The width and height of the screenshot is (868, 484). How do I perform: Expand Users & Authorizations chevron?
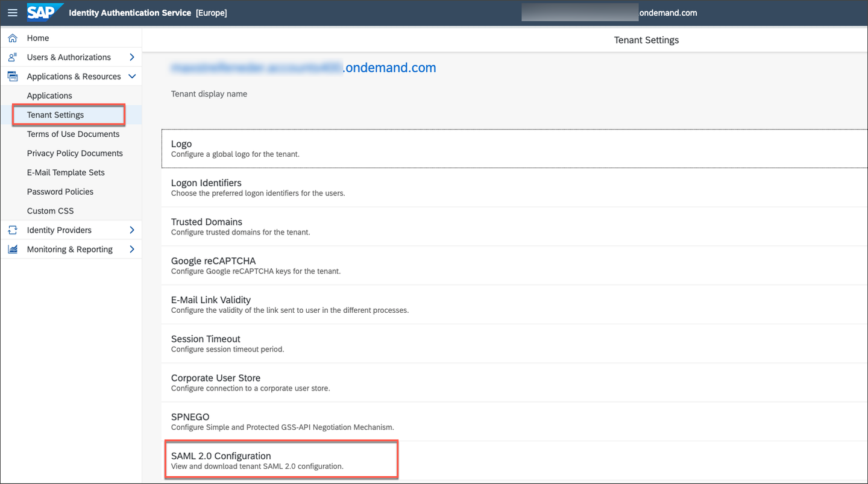(132, 57)
